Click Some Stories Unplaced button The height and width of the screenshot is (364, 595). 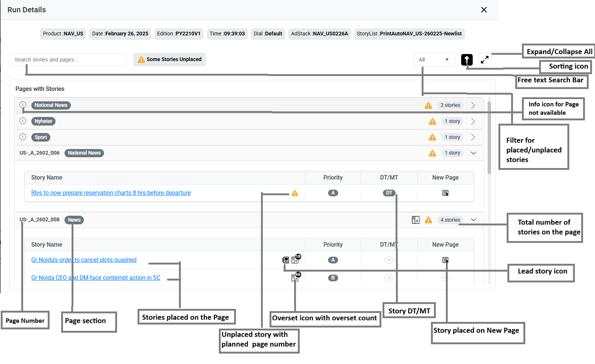click(170, 60)
